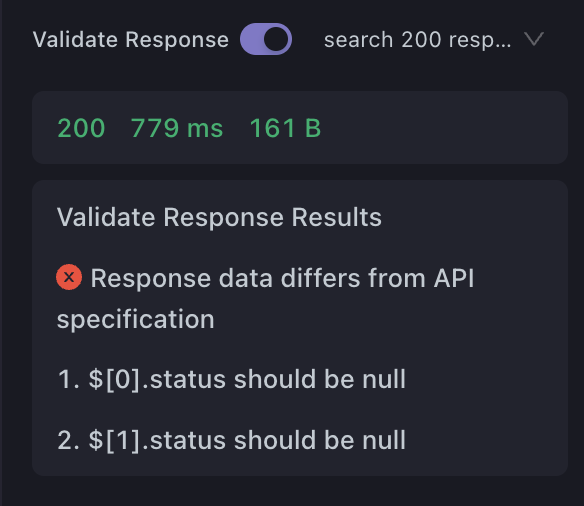Click the 779 ms response time
Image resolution: width=584 pixels, height=506 pixels.
pos(177,128)
